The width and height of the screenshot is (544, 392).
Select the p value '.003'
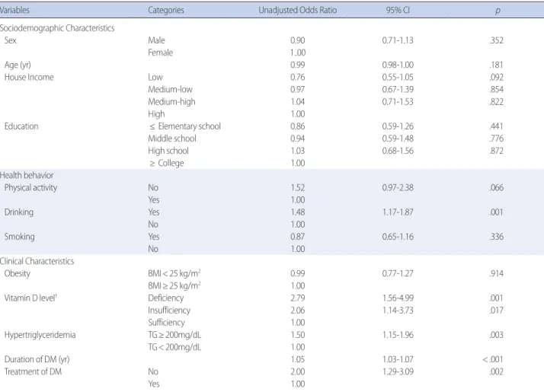click(497, 335)
